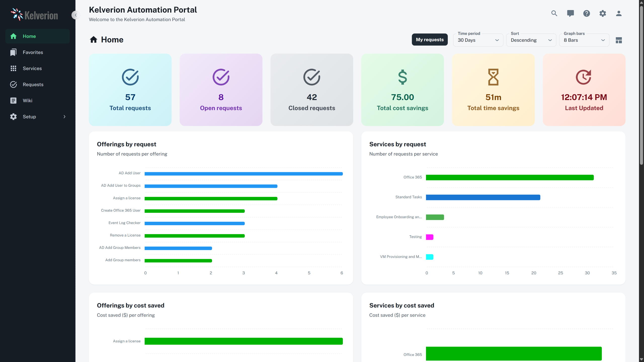Collapse the sidebar with arrow button
Viewport: 644px width, 362px height.
[x=75, y=15]
